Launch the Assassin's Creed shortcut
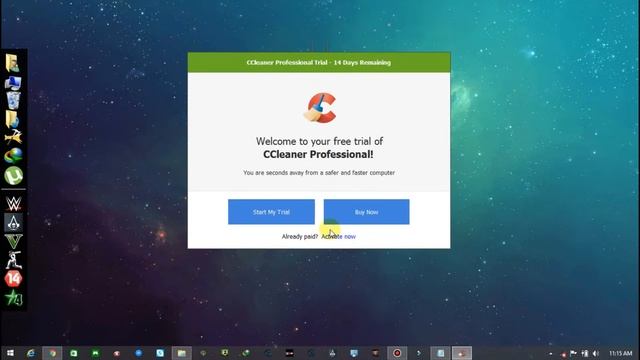640x360 pixels. click(13, 222)
